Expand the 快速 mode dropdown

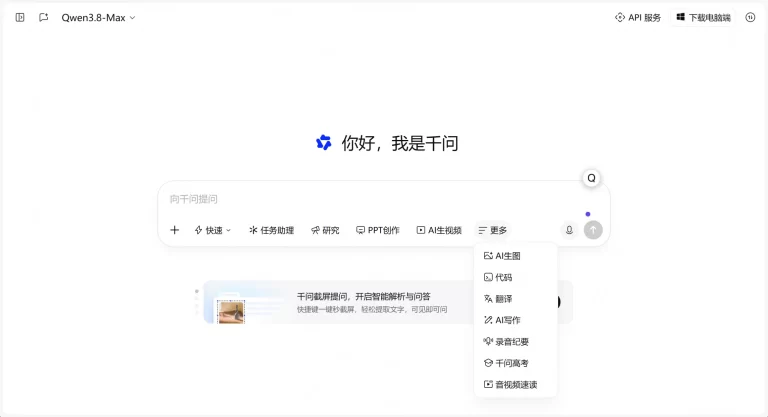(x=213, y=230)
